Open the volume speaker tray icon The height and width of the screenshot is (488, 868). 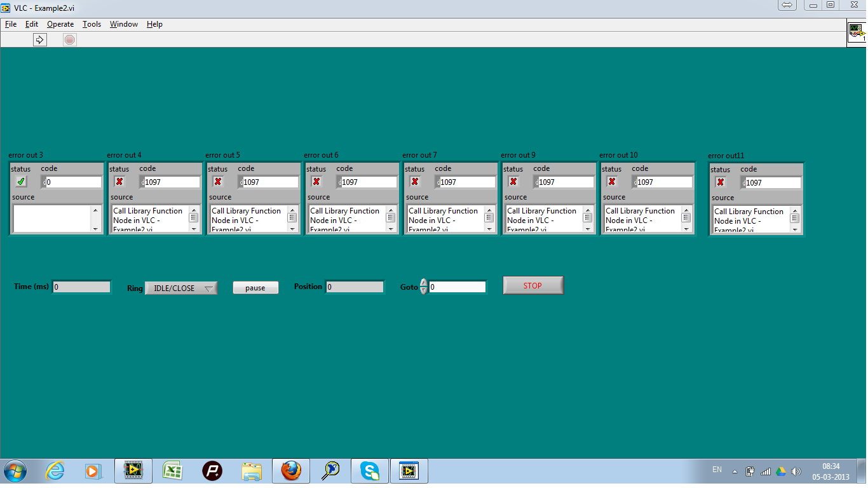pos(796,471)
